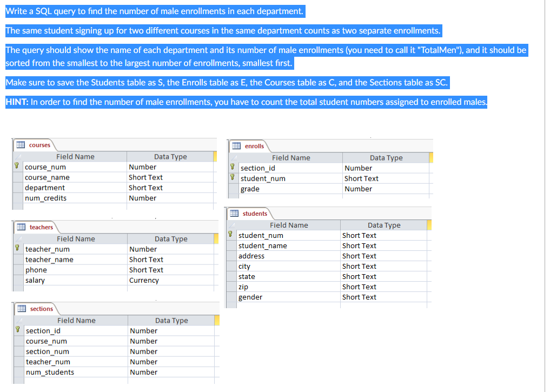
Task: Click the primary key icon beside section_id in sections
Action: pos(18,330)
